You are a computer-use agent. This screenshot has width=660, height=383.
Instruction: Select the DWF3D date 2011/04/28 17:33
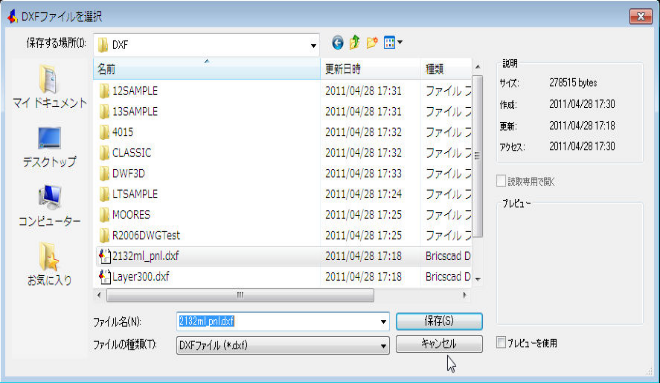click(x=363, y=173)
